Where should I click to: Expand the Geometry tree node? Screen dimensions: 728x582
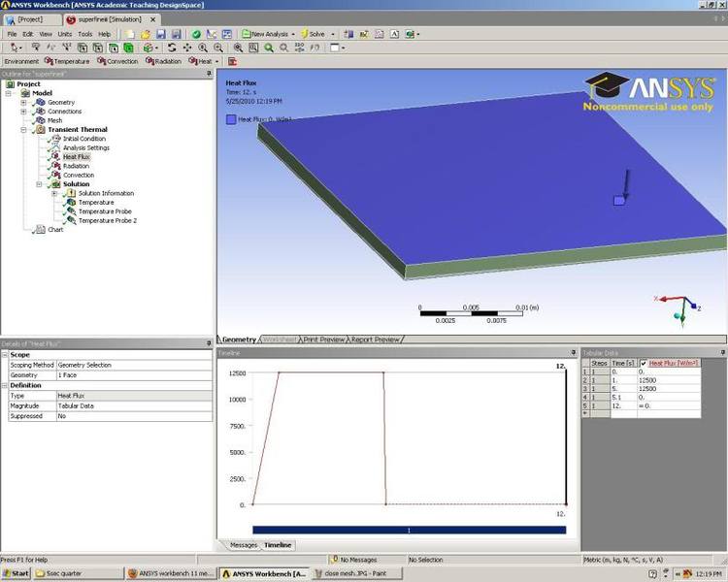pyautogui.click(x=23, y=102)
